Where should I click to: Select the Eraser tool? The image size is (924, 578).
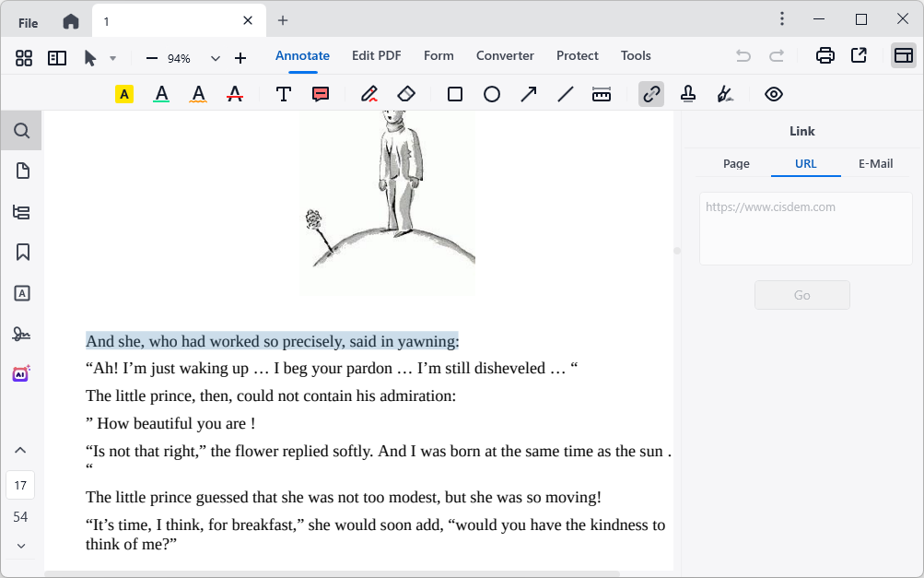[405, 93]
